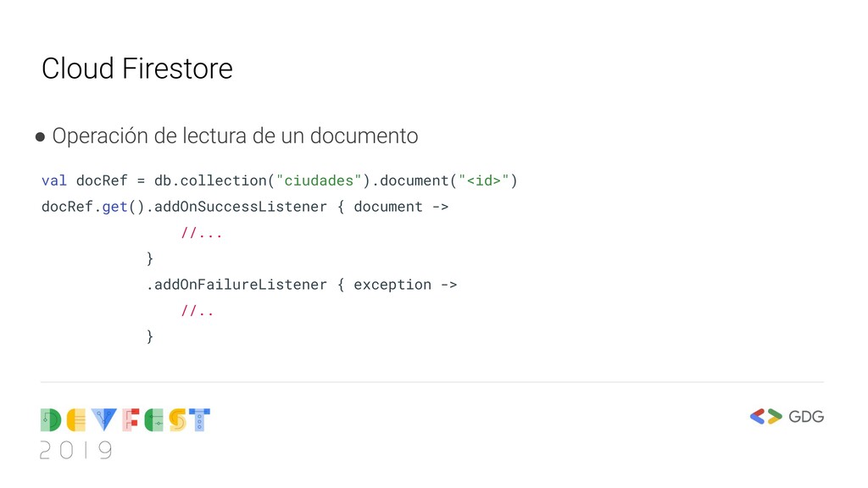Click the '2019' text below the DevFest logo
This screenshot has width=868, height=488.
click(x=75, y=451)
